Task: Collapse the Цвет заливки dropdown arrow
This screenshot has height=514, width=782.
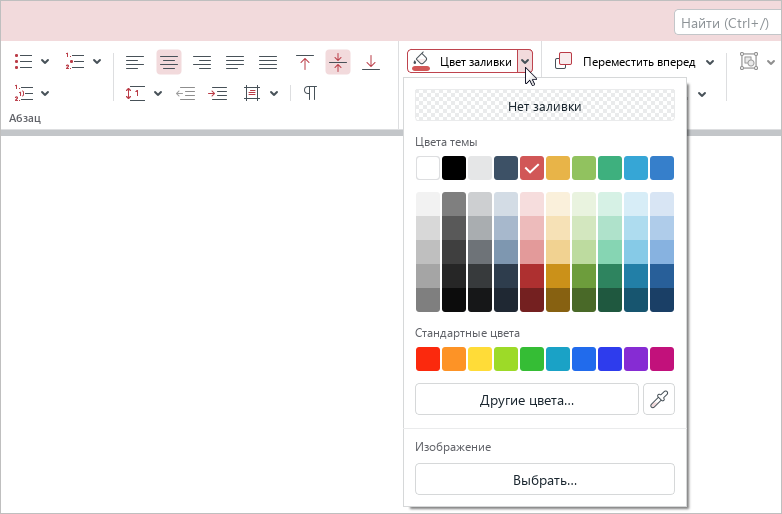Action: click(x=525, y=62)
